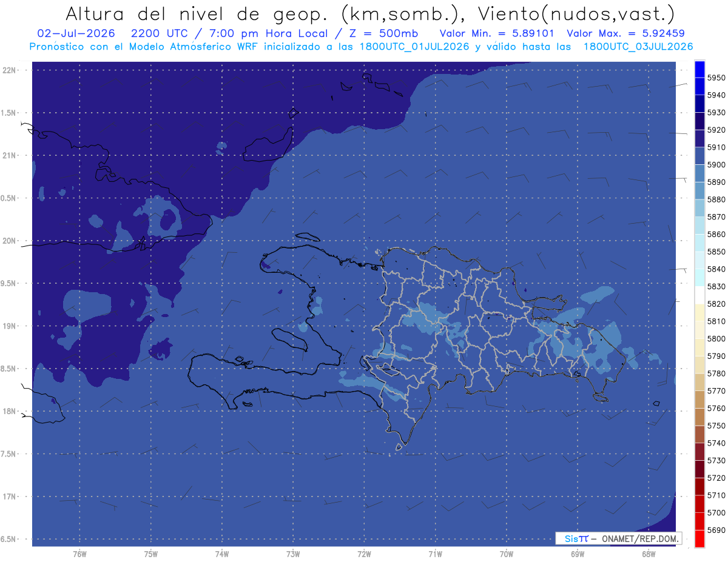Click the '5950' color bar value
The image size is (728, 562).
(716, 78)
